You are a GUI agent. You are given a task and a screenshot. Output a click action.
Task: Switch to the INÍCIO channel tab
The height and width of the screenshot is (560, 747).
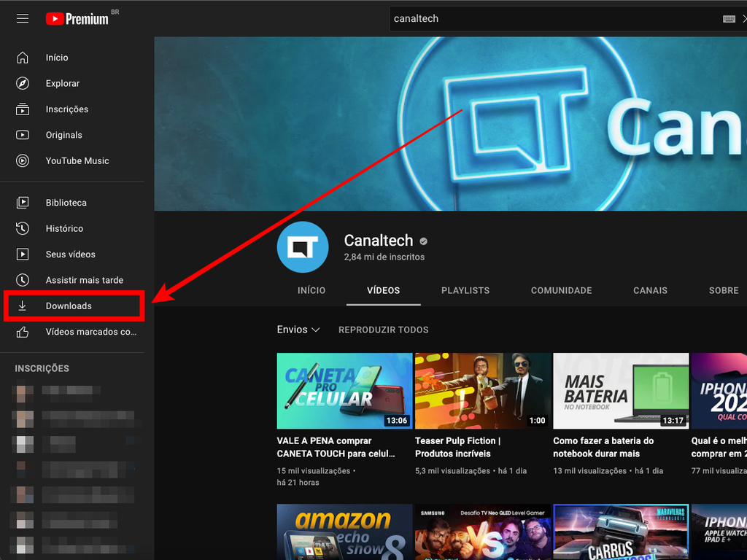tap(311, 290)
